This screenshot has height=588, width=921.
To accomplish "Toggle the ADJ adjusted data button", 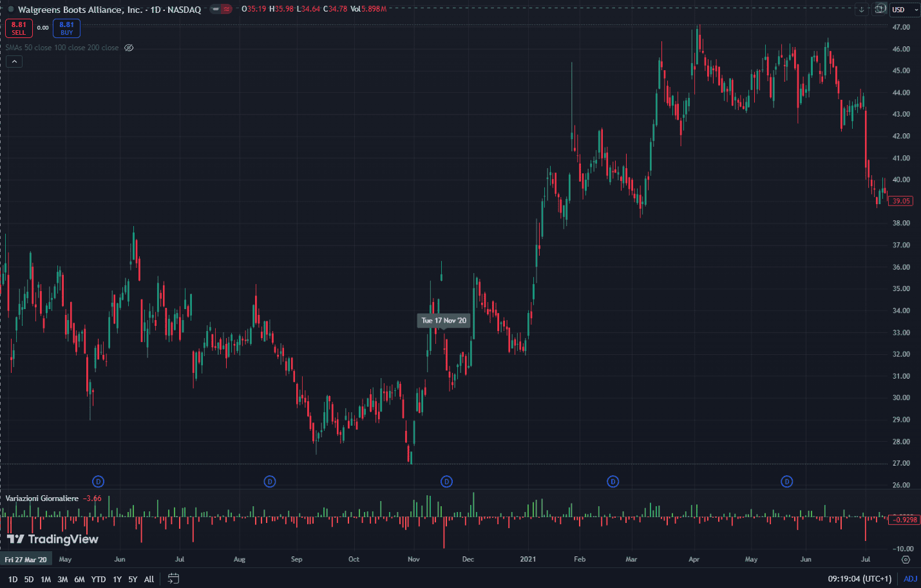I will click(910, 579).
